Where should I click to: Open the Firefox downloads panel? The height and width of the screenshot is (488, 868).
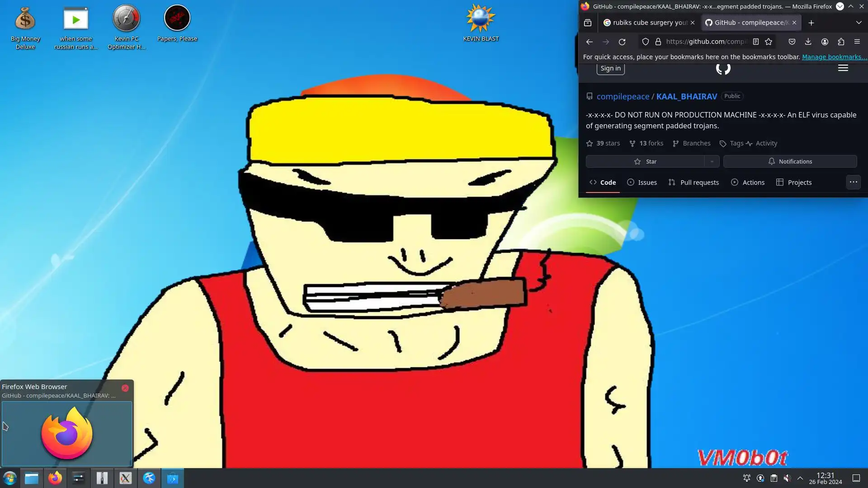pyautogui.click(x=808, y=42)
